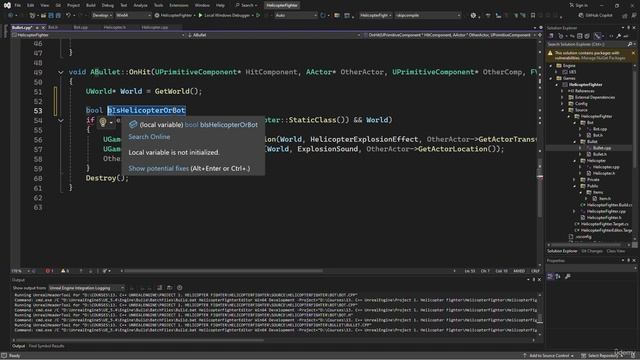Expand the Private folder in Solution Explorer

pyautogui.click(x=575, y=180)
